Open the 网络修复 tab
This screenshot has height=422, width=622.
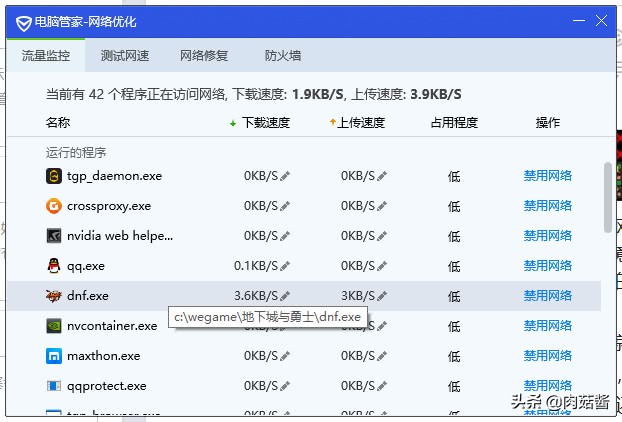tap(204, 56)
